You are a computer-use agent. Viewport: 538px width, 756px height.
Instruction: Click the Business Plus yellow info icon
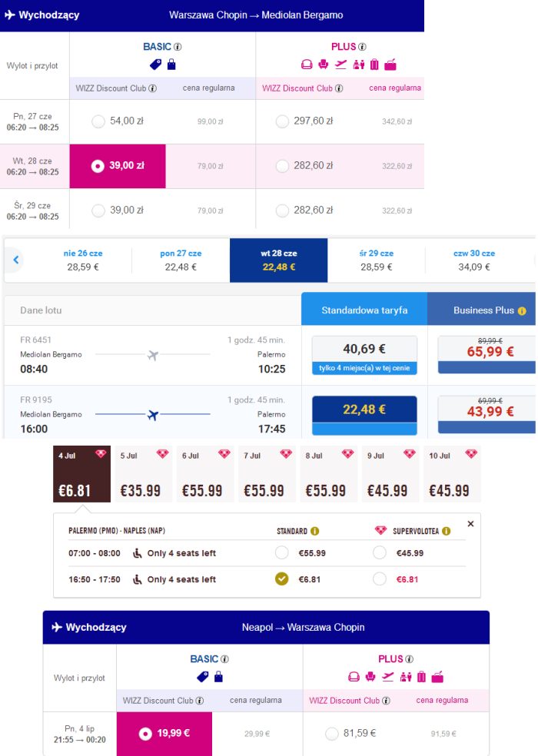coord(522,311)
